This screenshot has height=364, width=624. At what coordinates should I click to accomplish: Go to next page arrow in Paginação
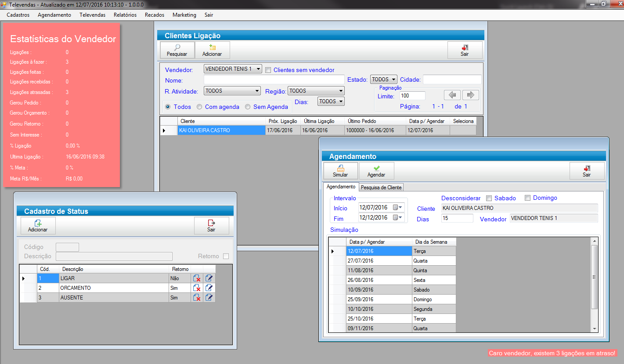click(x=470, y=95)
